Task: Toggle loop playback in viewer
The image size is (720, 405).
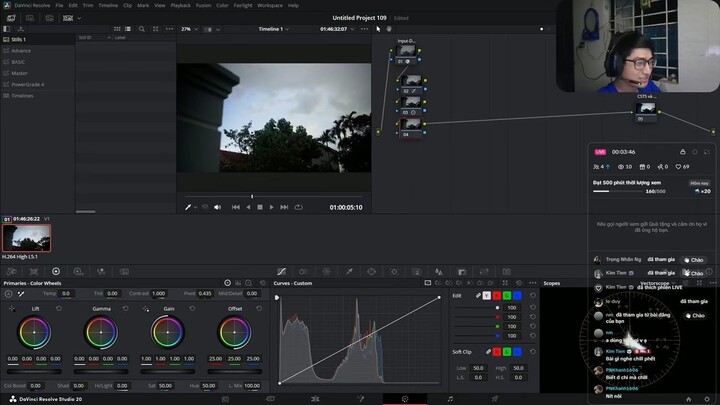Action: pyautogui.click(x=298, y=208)
